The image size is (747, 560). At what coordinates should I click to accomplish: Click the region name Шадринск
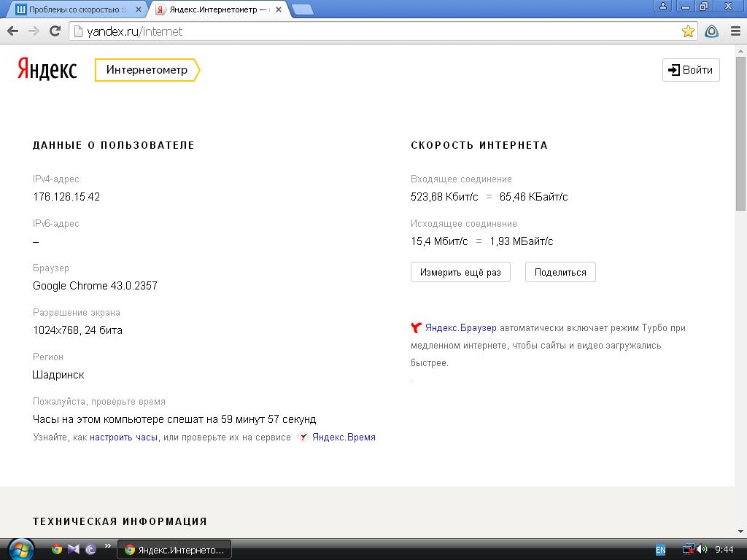[58, 375]
